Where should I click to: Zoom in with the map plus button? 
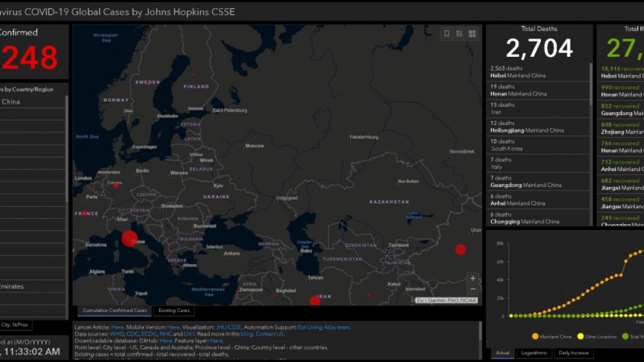(472, 278)
